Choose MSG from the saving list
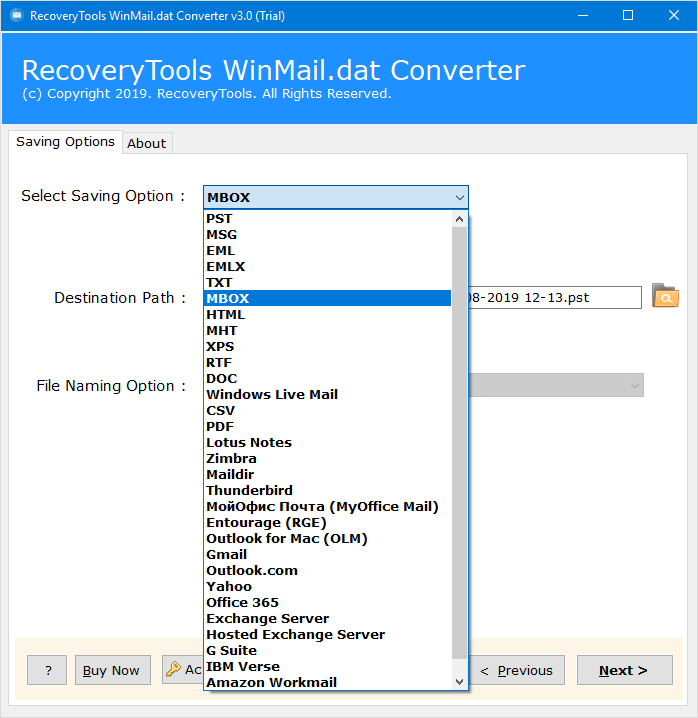Image resolution: width=698 pixels, height=718 pixels. 327,234
